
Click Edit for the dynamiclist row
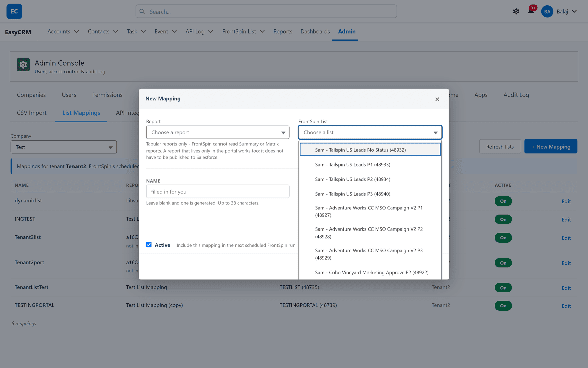566,201
